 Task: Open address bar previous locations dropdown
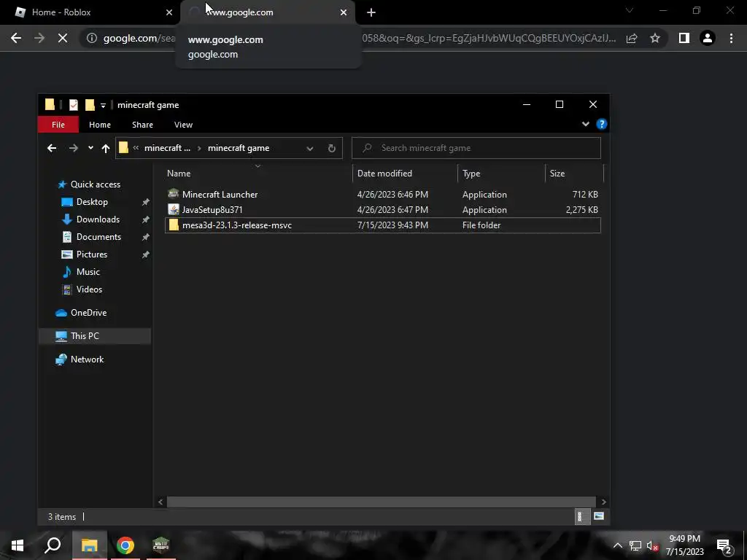click(x=309, y=148)
